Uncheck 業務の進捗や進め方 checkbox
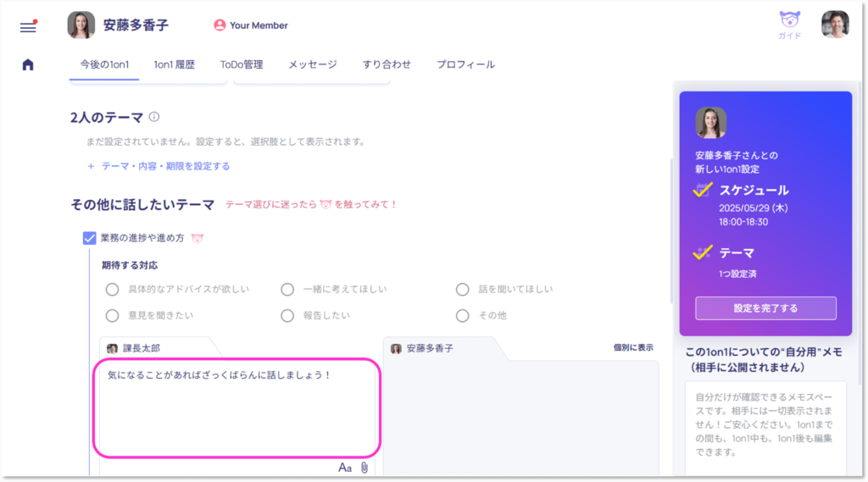This screenshot has height=482, width=868. [89, 238]
